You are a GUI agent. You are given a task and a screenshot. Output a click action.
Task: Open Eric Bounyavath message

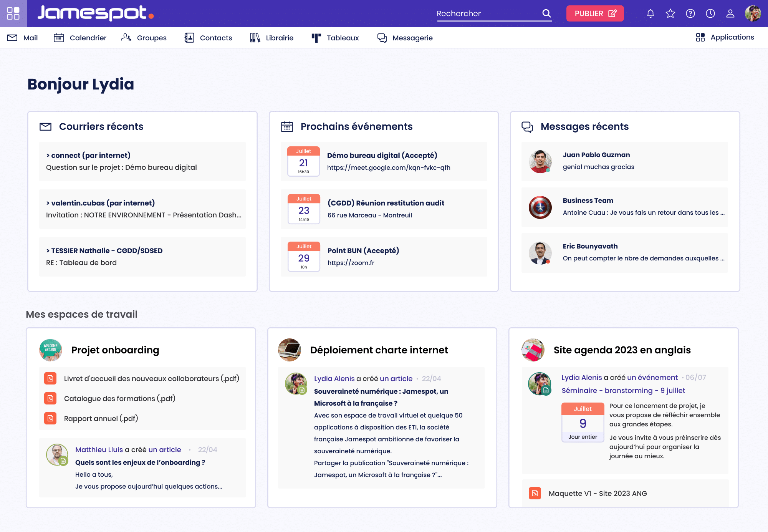point(625,253)
